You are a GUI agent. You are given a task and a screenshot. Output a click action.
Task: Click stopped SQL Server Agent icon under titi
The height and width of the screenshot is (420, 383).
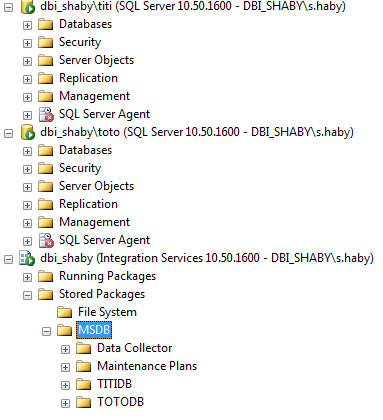[x=46, y=114]
